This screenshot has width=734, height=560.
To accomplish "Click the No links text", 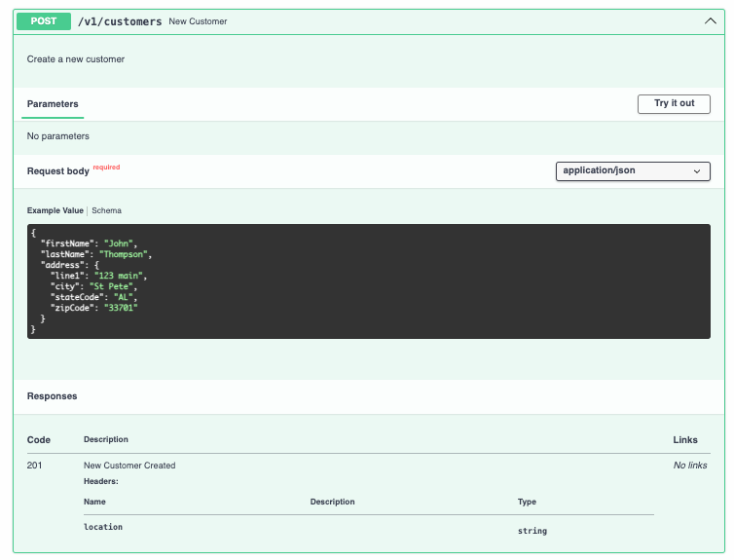I will pyautogui.click(x=690, y=466).
